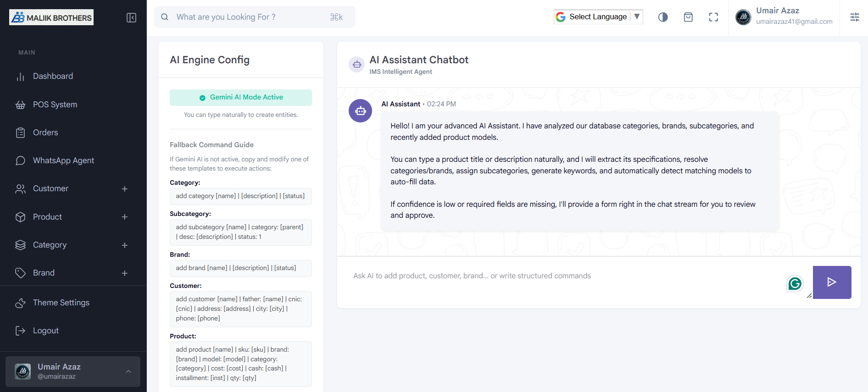
Task: Send the chat message
Action: pyautogui.click(x=832, y=282)
